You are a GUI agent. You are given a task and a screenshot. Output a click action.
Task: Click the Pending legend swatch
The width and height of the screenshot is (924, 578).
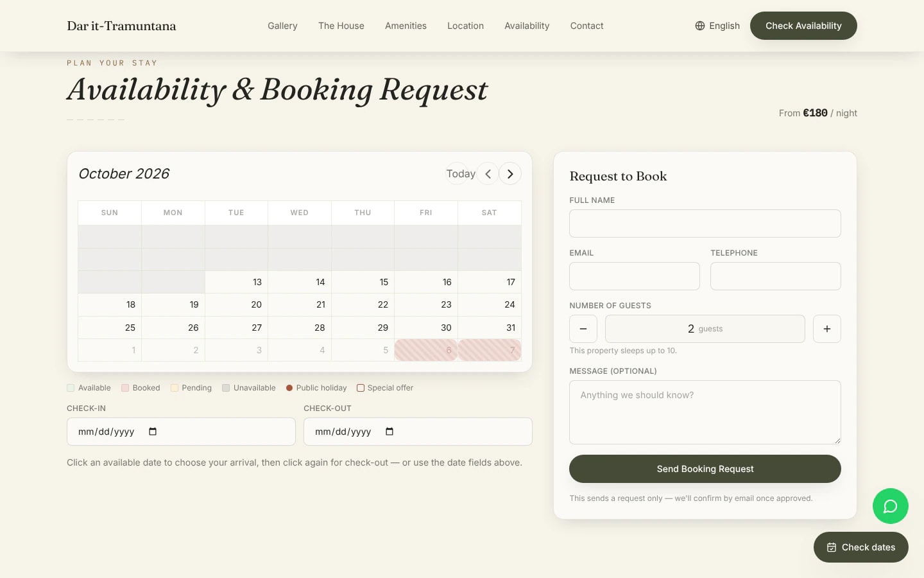click(175, 388)
